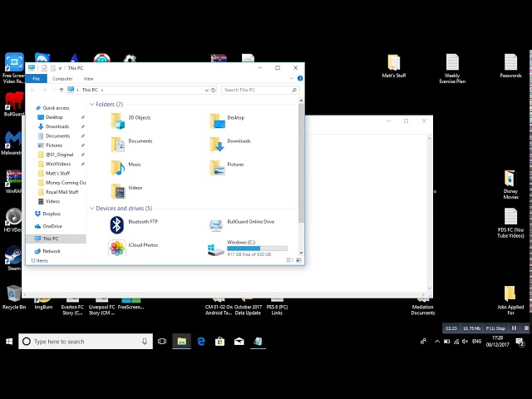This screenshot has width=532, height=399.
Task: Open the Action Center notifications icon
Action: point(520,342)
